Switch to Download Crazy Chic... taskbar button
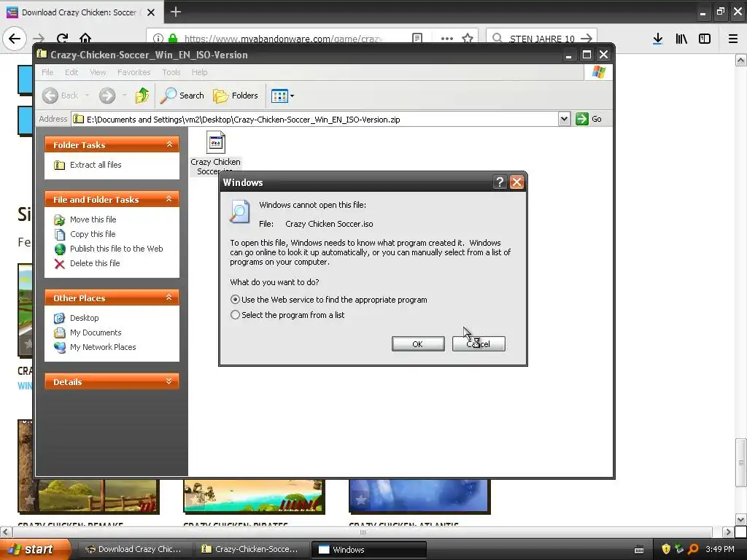The image size is (747, 560). click(x=134, y=549)
